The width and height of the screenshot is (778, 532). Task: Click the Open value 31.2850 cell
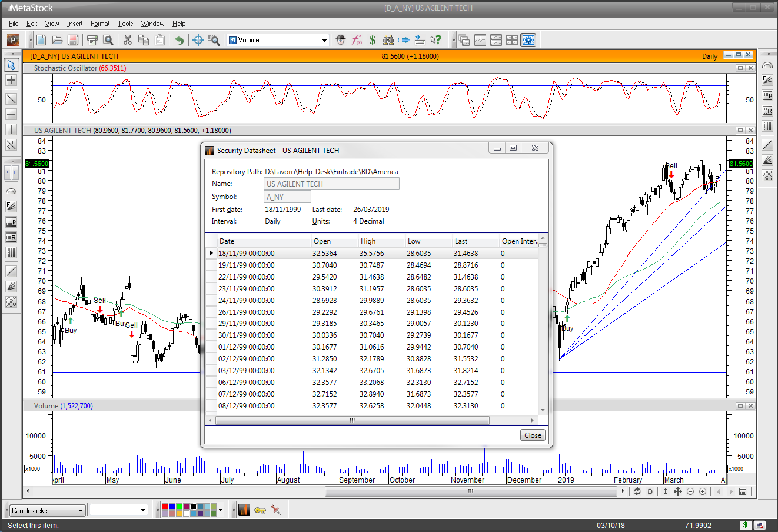point(334,358)
